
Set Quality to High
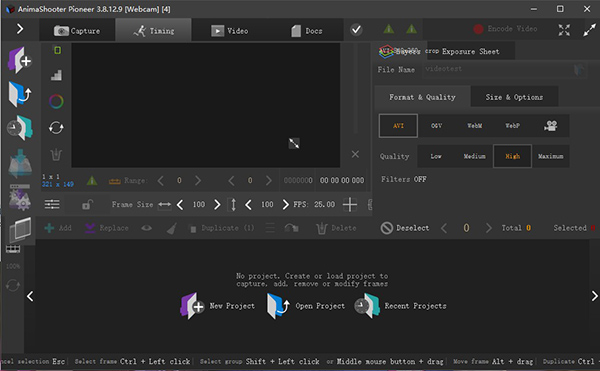[512, 156]
